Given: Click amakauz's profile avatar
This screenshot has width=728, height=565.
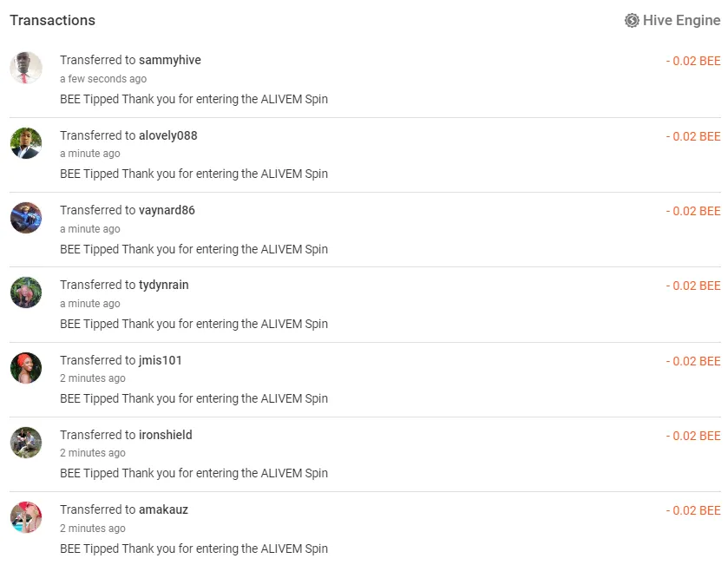Looking at the screenshot, I should tap(26, 517).
